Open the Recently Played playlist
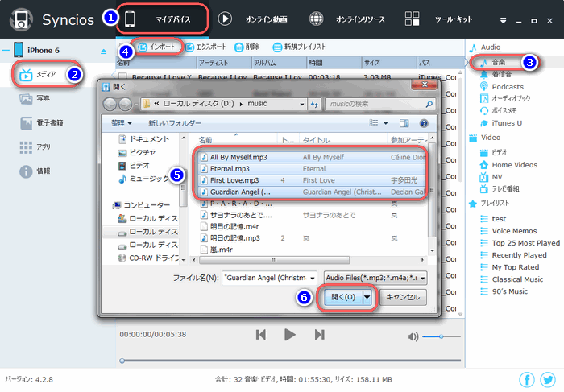The height and width of the screenshot is (392, 564). click(514, 255)
